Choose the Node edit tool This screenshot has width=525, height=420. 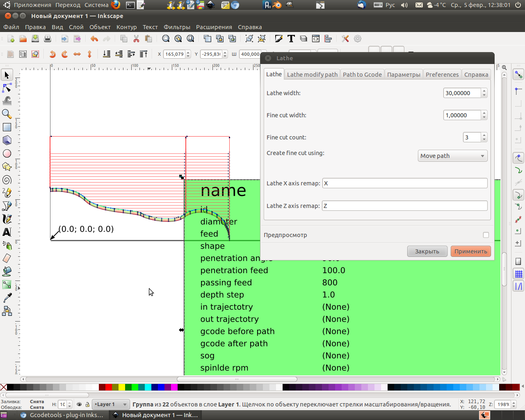(x=7, y=88)
